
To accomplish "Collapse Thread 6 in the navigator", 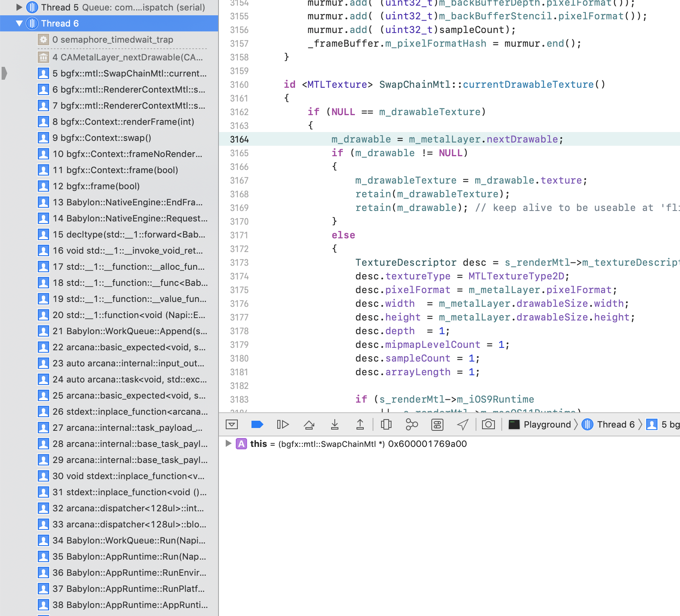I will click(x=19, y=23).
